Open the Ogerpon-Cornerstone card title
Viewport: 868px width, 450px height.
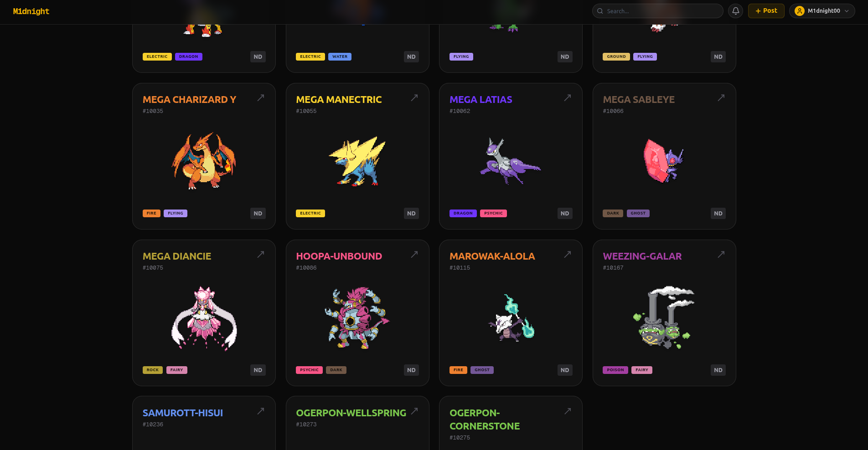click(485, 419)
